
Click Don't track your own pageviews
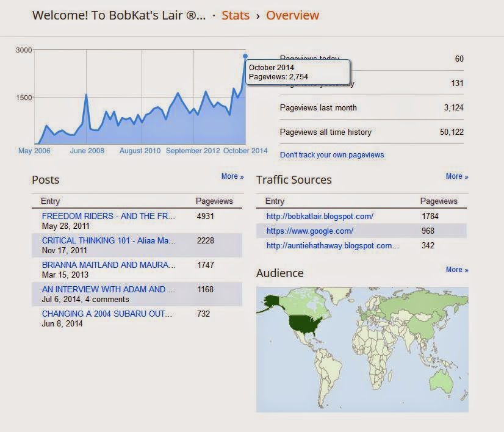tap(332, 155)
